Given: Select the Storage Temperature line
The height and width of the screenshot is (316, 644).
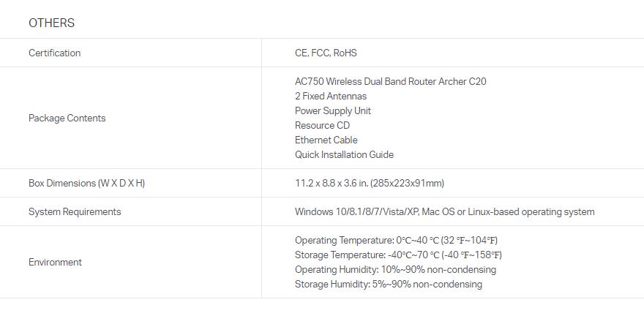Looking at the screenshot, I should pyautogui.click(x=398, y=255).
